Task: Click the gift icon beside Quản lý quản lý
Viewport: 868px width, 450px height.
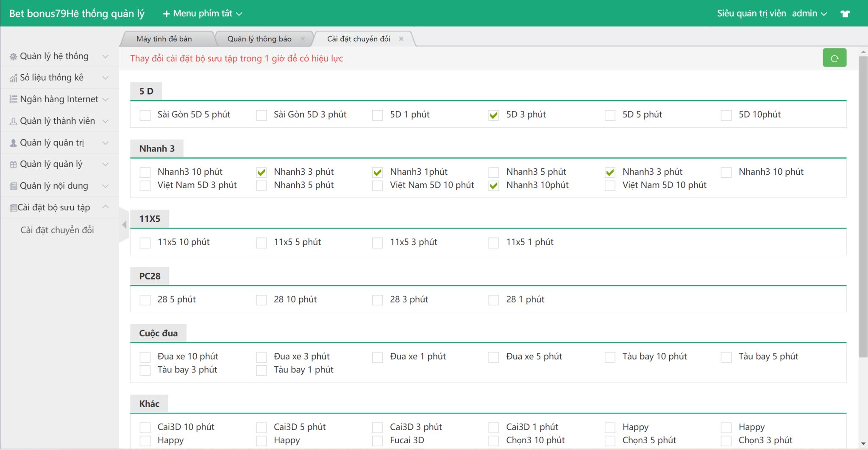Action: 14,165
